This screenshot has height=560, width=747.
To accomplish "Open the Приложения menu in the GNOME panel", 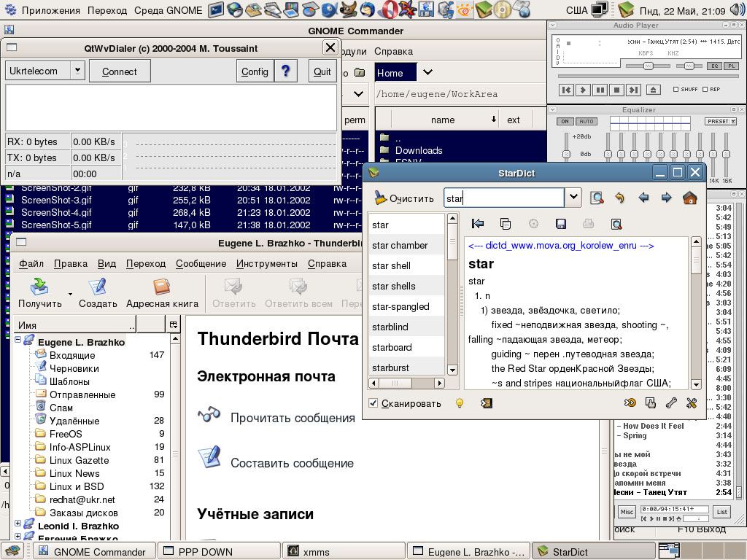I will pyautogui.click(x=50, y=10).
